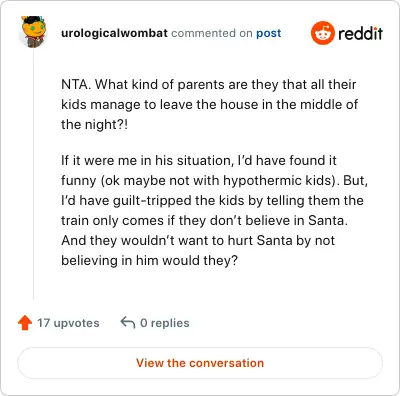Click the line "train only comes if they"
Screen dimensions: 400x396
[x=204, y=220]
